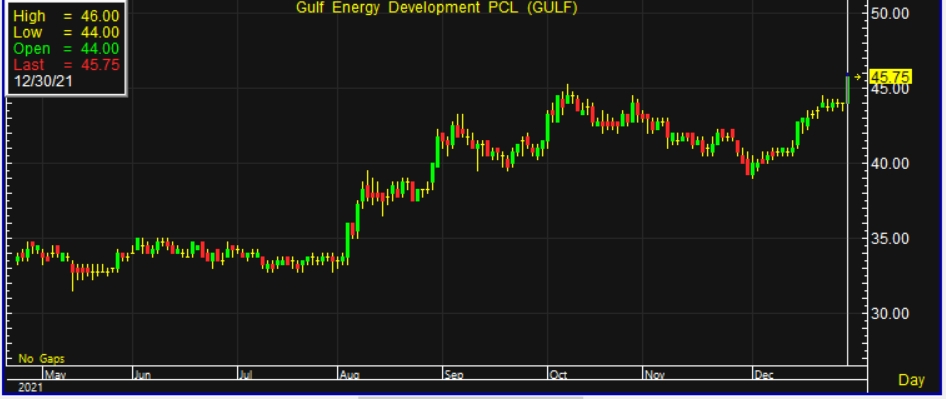Viewport: 946px width, 399px height.
Task: Click the 'Day' timeframe label
Action: [911, 380]
